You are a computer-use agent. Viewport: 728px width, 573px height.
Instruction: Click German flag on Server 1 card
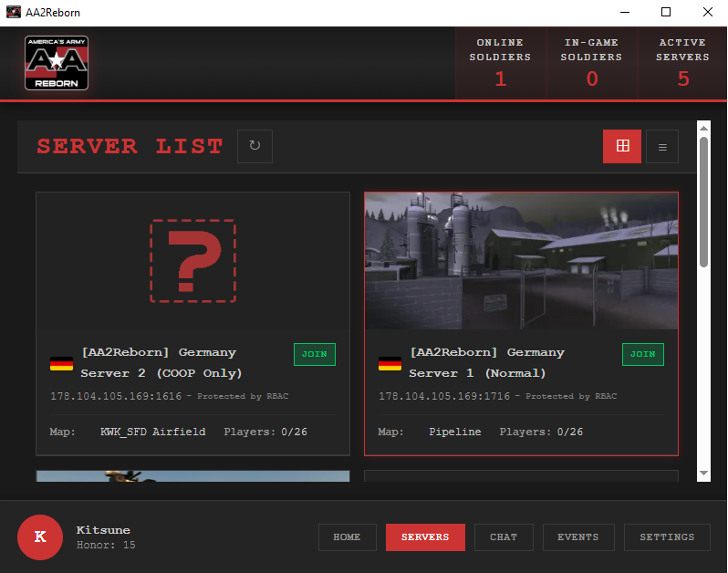[x=390, y=363]
